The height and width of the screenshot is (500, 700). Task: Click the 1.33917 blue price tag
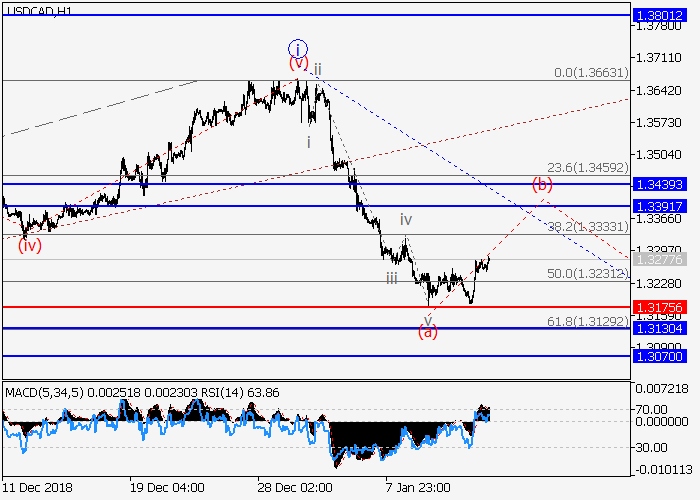[660, 205]
